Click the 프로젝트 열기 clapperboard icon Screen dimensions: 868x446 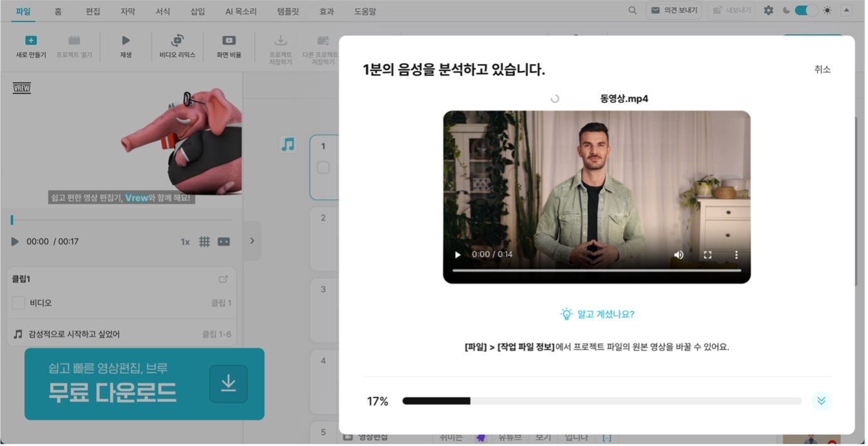click(x=74, y=41)
